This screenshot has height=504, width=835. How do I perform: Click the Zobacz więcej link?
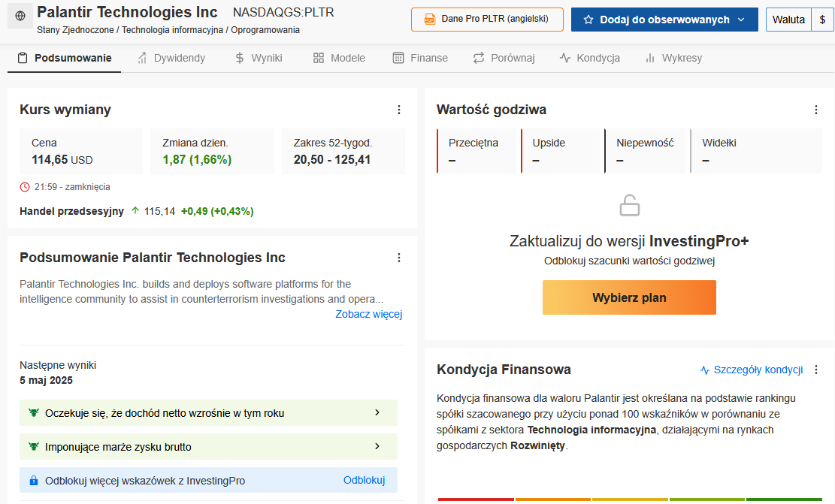[x=369, y=314]
